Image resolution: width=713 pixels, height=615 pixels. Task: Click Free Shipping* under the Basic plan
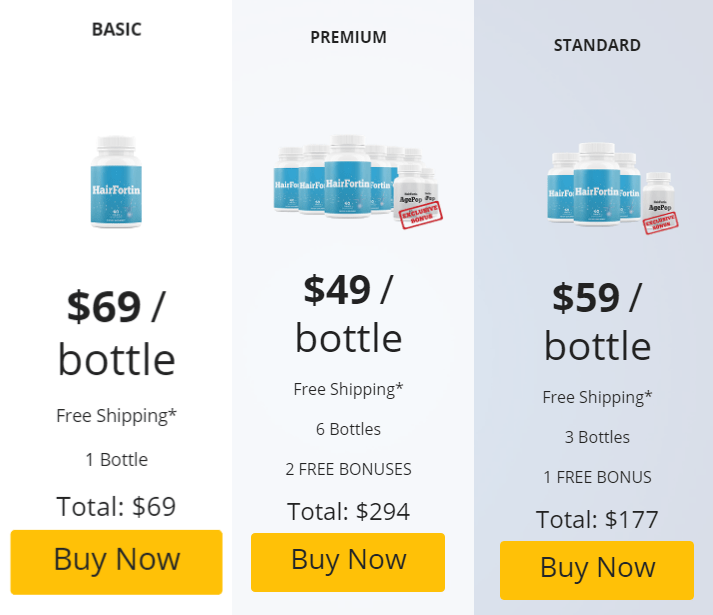[116, 416]
